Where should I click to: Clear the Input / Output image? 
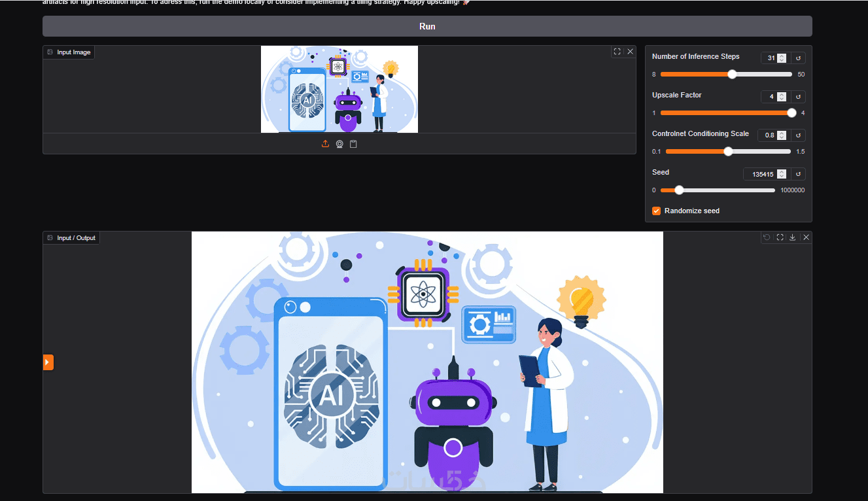click(x=806, y=237)
